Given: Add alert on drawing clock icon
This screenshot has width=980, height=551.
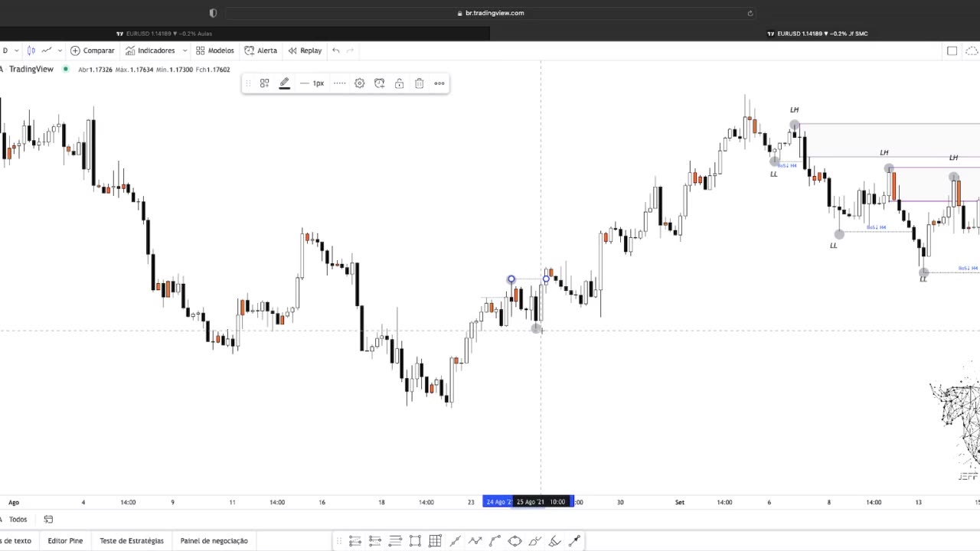Looking at the screenshot, I should pyautogui.click(x=379, y=83).
